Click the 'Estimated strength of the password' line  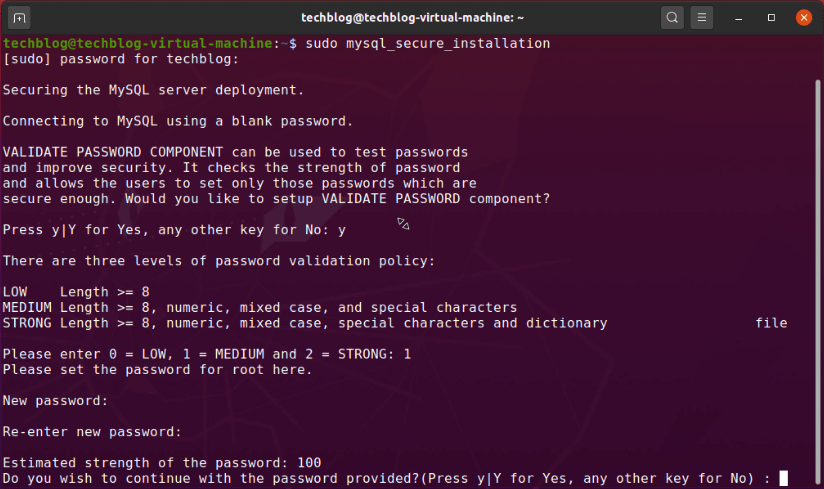coord(161,463)
